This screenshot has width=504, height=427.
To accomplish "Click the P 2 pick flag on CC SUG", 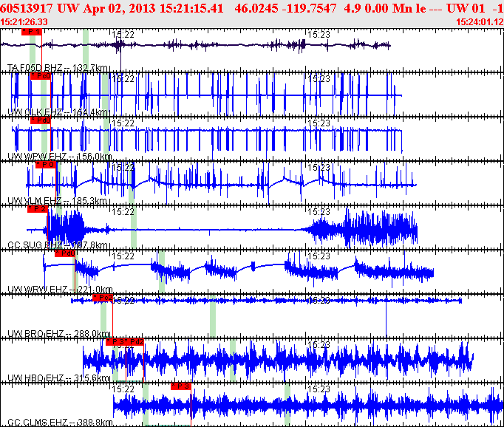I will coord(37,209).
